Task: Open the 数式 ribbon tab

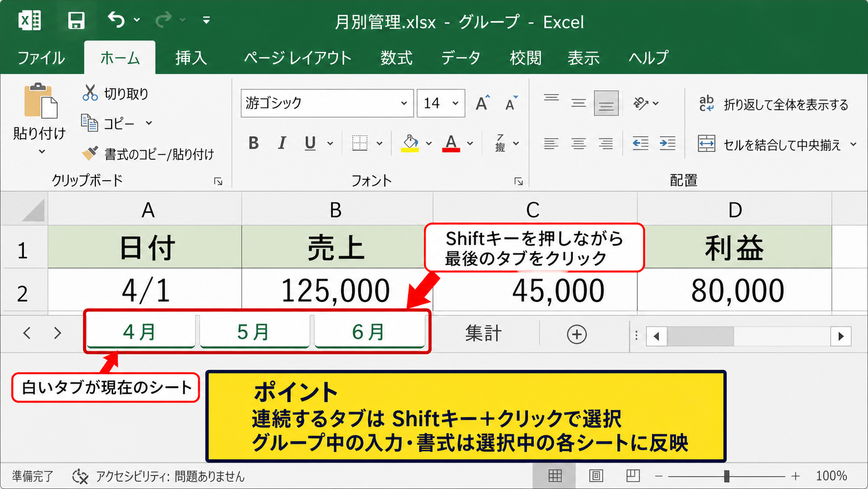Action: click(x=396, y=58)
